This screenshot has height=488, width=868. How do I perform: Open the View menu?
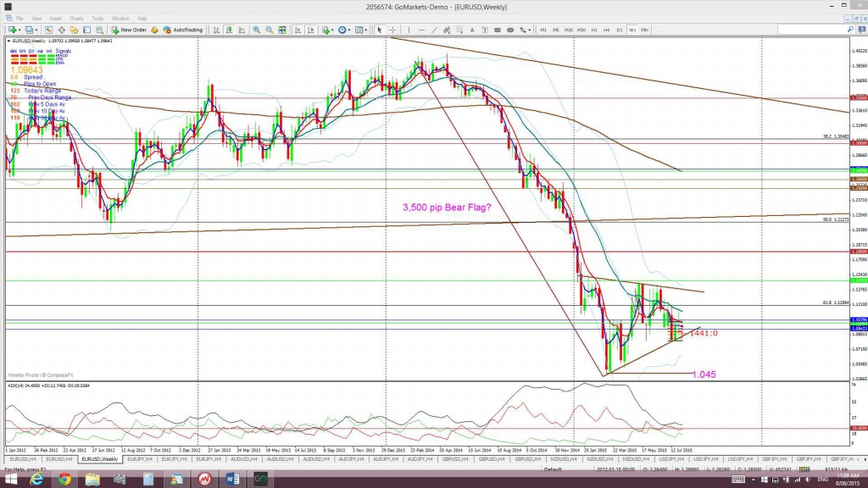pyautogui.click(x=36, y=19)
